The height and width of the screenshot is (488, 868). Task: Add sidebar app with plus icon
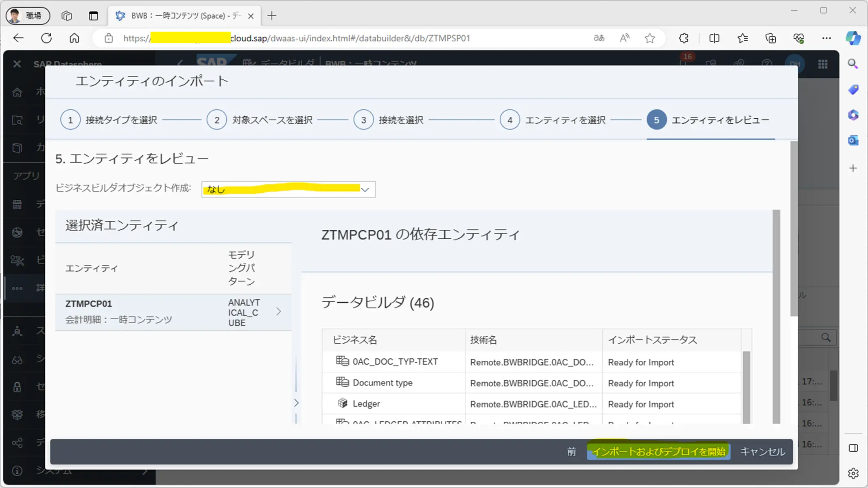(853, 168)
